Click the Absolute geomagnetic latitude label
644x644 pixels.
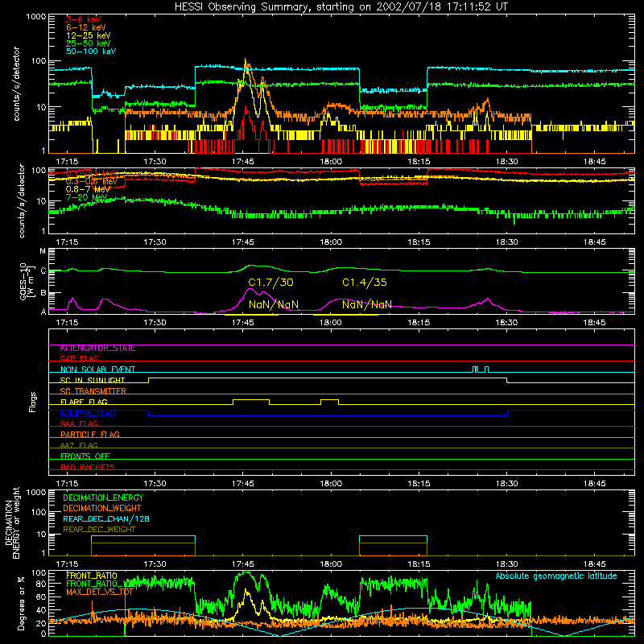556,576
